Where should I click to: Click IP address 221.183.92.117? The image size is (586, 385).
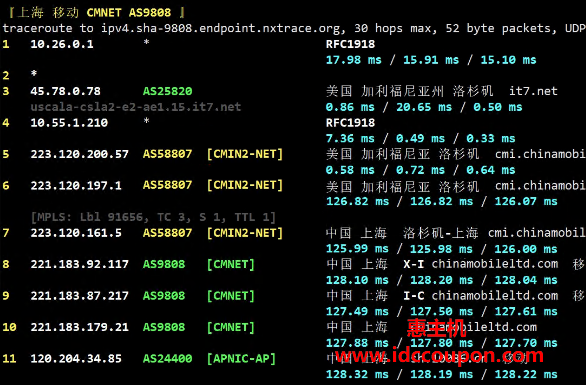(x=80, y=264)
